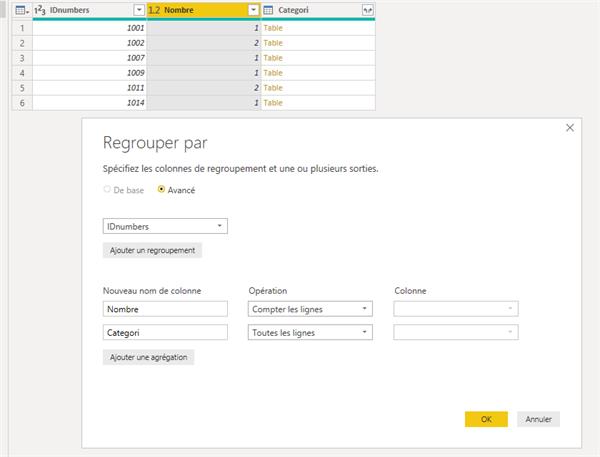Viewport: 600px width, 457px height.
Task: Select the De base radio option
Action: 107,190
